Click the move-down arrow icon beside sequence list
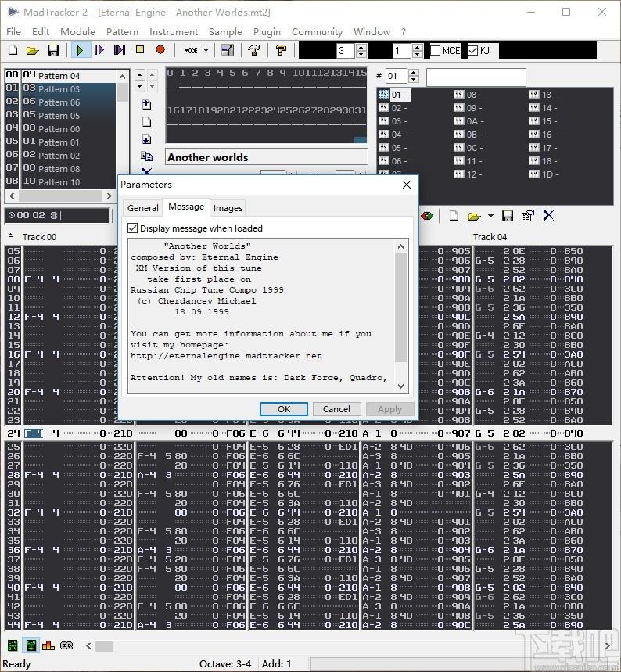This screenshot has width=621, height=672. click(x=146, y=139)
